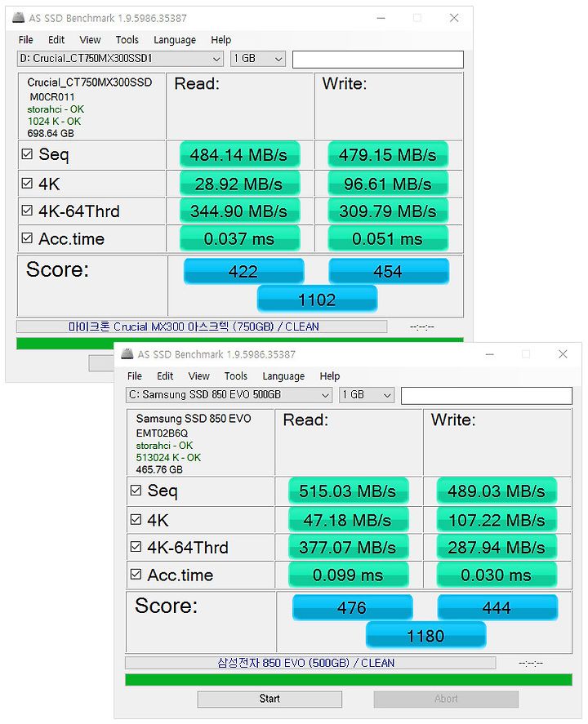Click Samsung access time read 0.099 ms
Image resolution: width=588 pixels, height=724 pixels.
(348, 575)
